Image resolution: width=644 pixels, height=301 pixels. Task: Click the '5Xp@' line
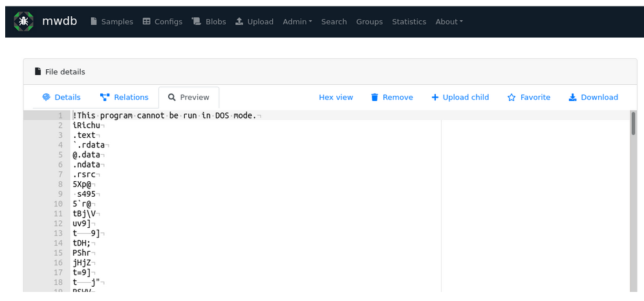(81, 184)
